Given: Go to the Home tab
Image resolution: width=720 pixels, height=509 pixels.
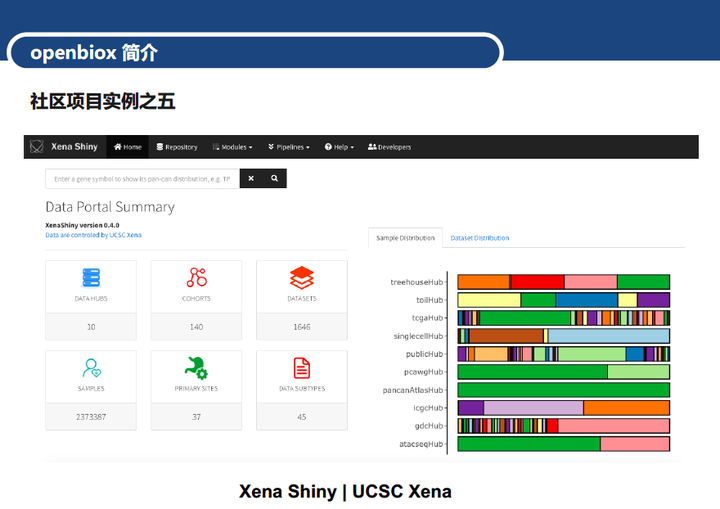Looking at the screenshot, I should click(128, 147).
